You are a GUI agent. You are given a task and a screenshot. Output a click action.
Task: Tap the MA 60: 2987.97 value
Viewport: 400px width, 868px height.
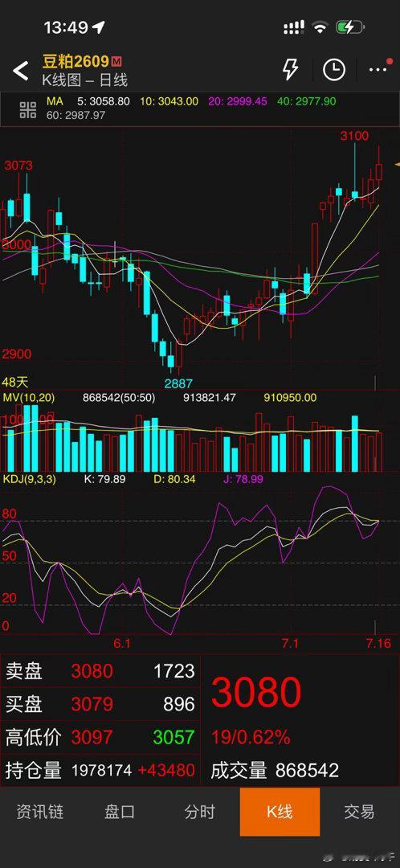click(x=76, y=115)
